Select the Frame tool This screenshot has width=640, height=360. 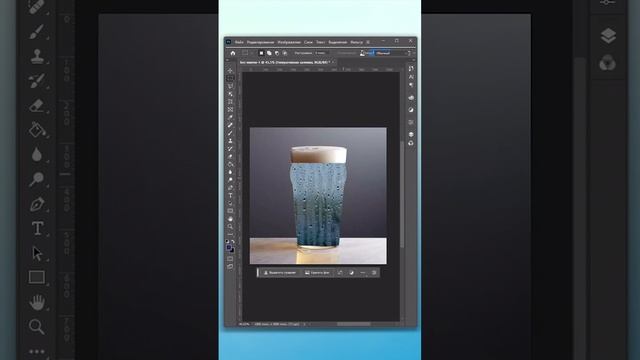230,109
